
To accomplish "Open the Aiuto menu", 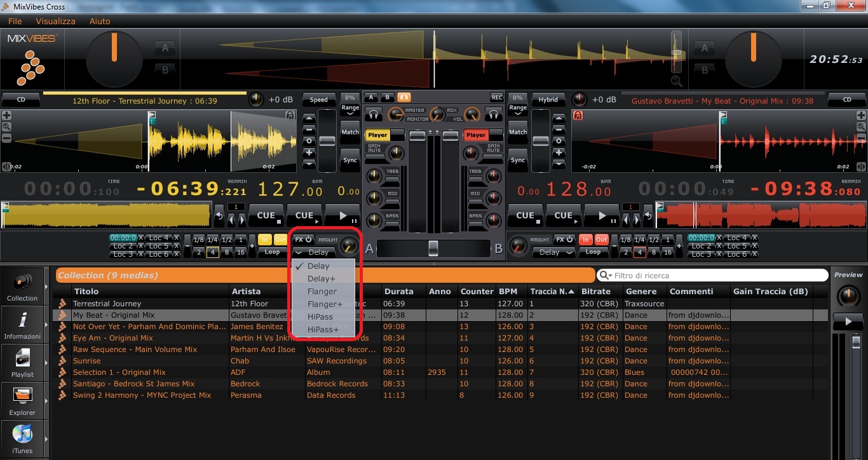I will click(100, 21).
